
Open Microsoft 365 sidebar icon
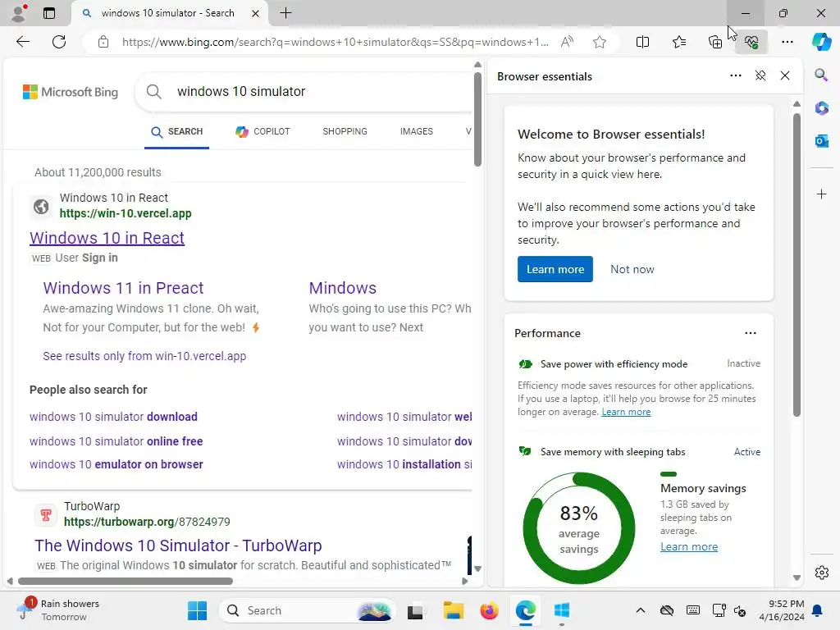[x=821, y=108]
